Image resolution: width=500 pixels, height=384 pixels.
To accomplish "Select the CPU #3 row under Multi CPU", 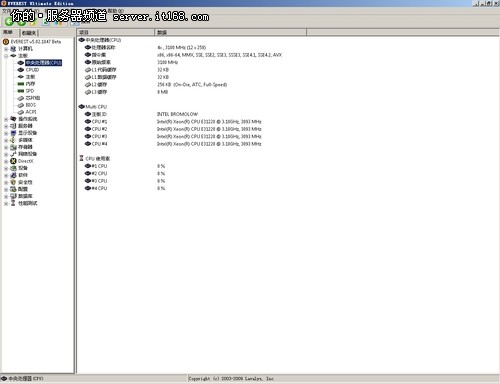I will click(173, 136).
